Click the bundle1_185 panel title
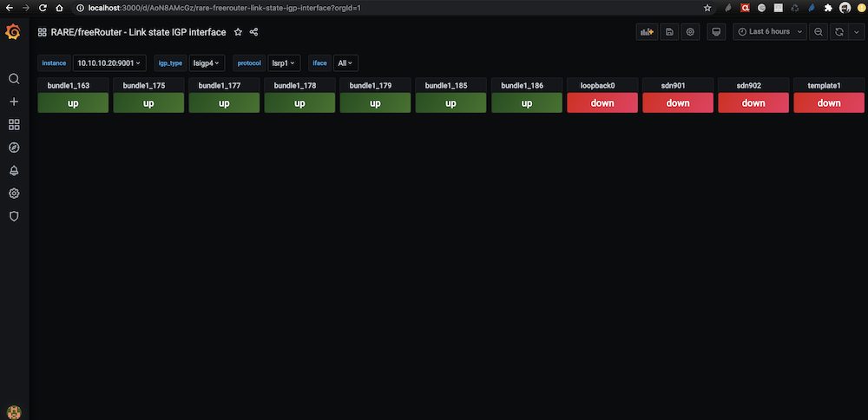Screen dimensions: 868x420 point(446,86)
